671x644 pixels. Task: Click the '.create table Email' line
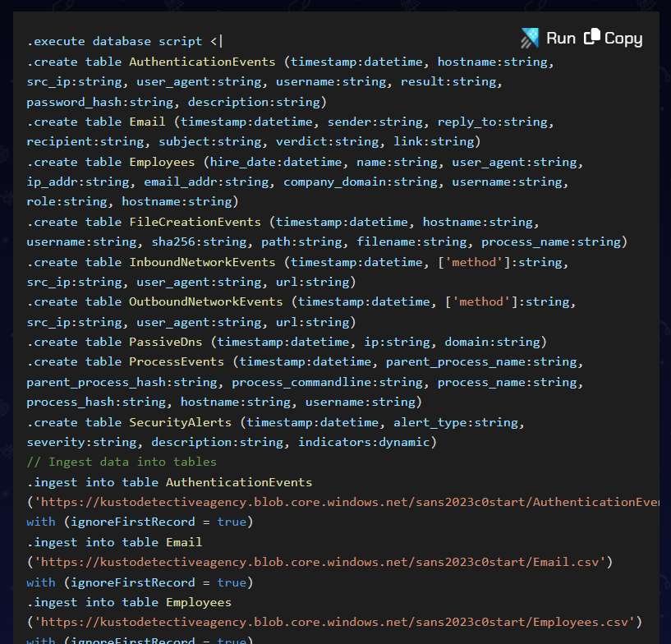[x=90, y=122]
